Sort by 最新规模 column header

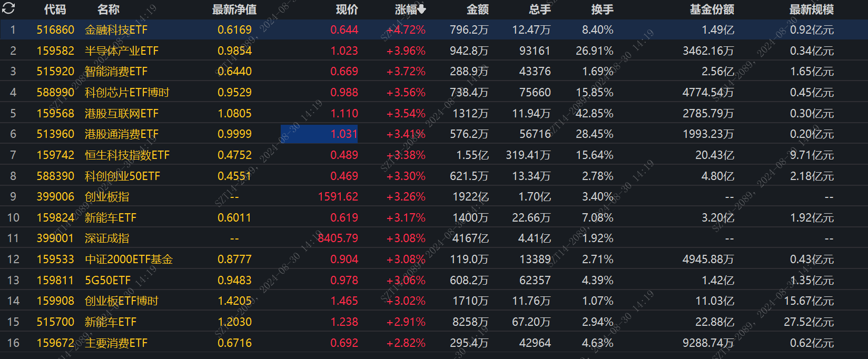(812, 9)
